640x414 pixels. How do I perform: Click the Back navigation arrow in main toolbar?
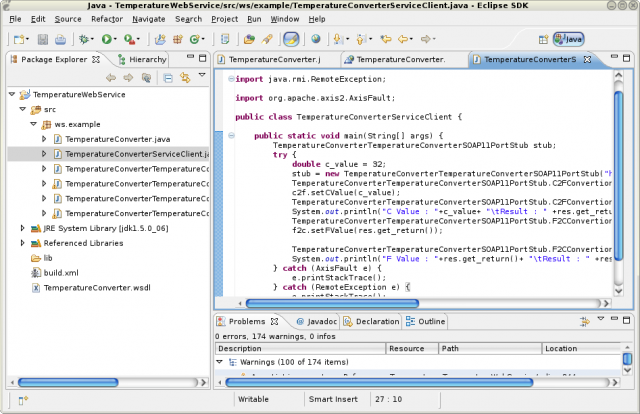coord(403,39)
